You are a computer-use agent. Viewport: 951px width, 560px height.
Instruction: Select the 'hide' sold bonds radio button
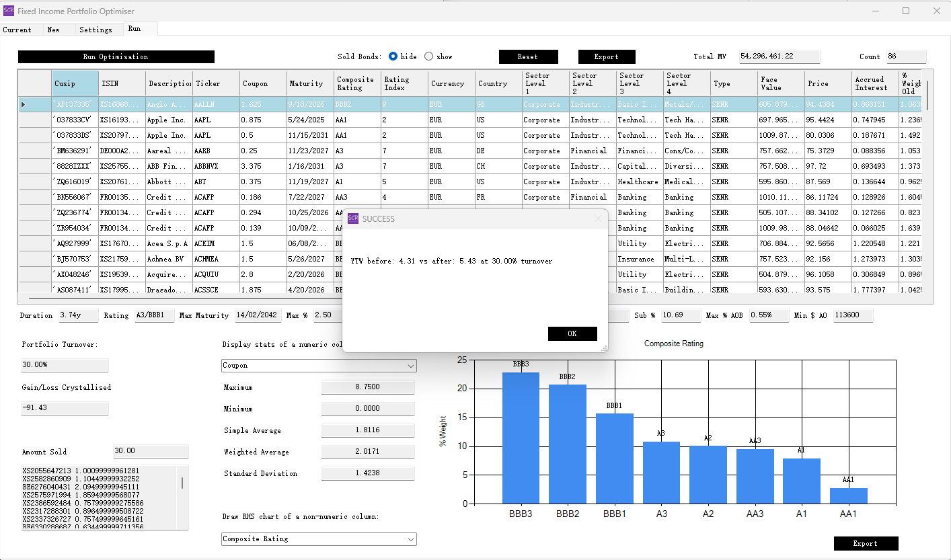pos(393,56)
